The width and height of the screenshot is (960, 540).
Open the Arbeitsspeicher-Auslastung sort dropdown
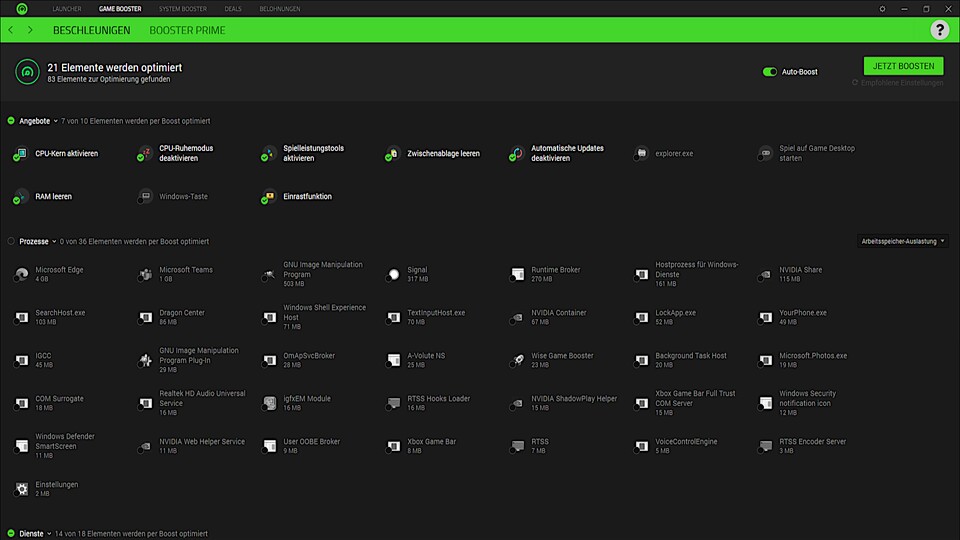[x=902, y=241]
